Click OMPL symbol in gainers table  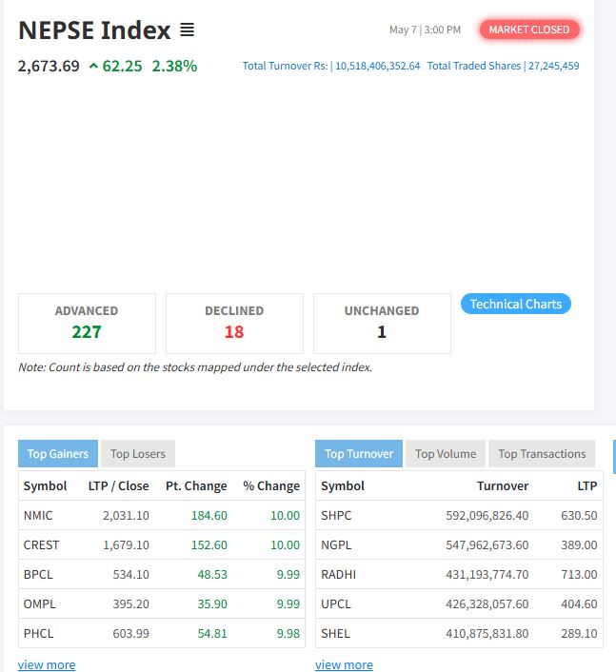point(40,603)
